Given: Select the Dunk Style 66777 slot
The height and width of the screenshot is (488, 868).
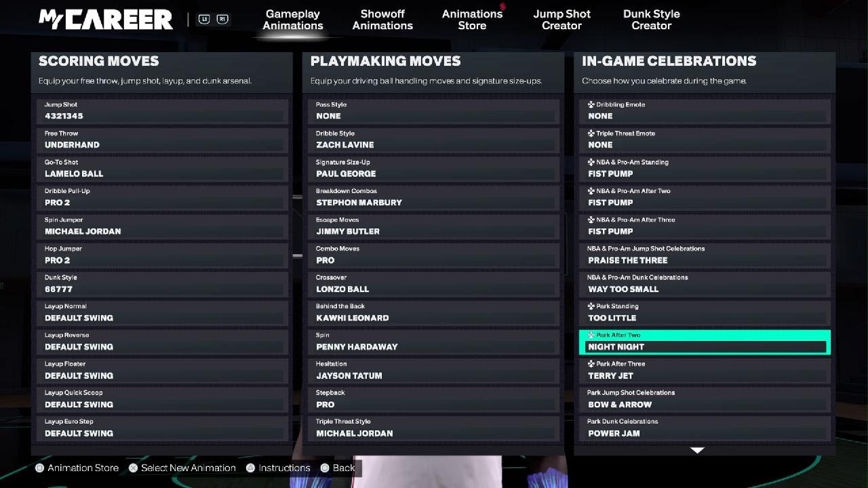Looking at the screenshot, I should point(163,284).
